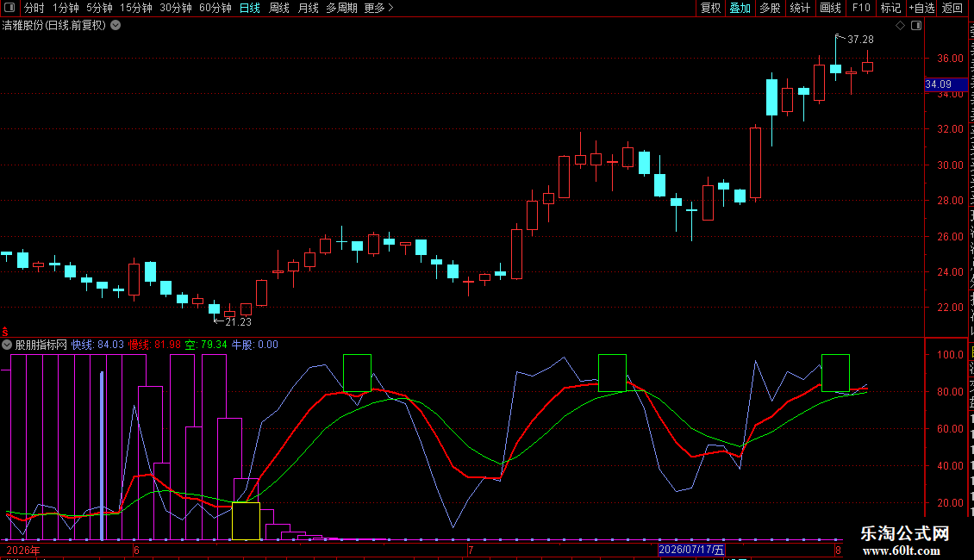Toggle the left sidebar panel icon
The height and width of the screenshot is (560, 974).
9,8
